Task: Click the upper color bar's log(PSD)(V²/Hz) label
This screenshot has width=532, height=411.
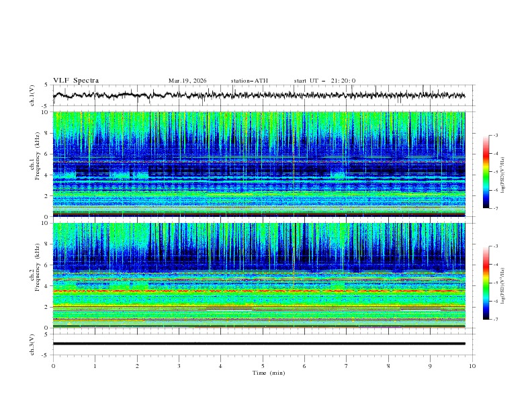Action: (503, 175)
